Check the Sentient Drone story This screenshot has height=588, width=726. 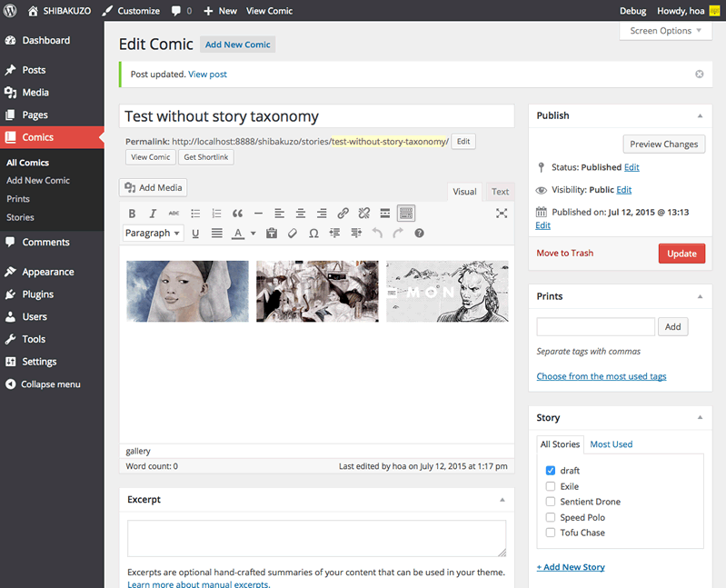pos(550,502)
